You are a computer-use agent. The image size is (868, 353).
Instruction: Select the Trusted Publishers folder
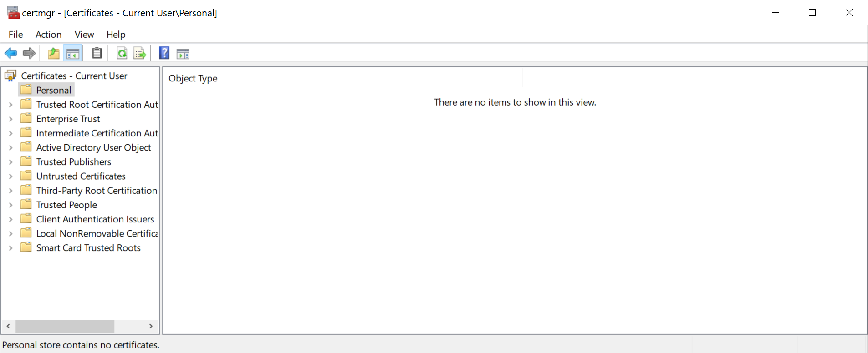[x=73, y=162]
